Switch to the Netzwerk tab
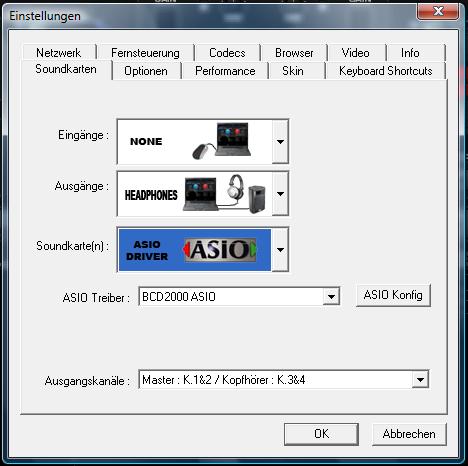 [x=59, y=53]
